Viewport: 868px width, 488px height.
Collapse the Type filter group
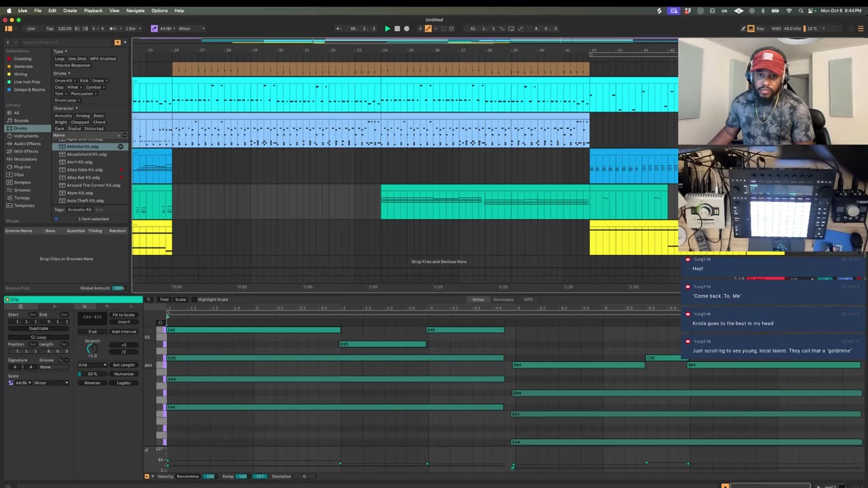tap(60, 52)
